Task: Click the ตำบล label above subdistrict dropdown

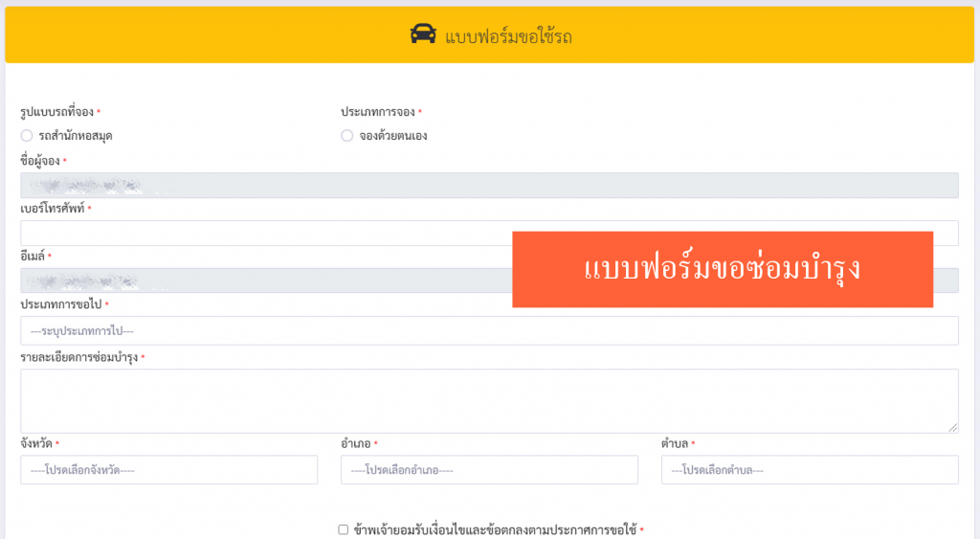Action: 674,443
